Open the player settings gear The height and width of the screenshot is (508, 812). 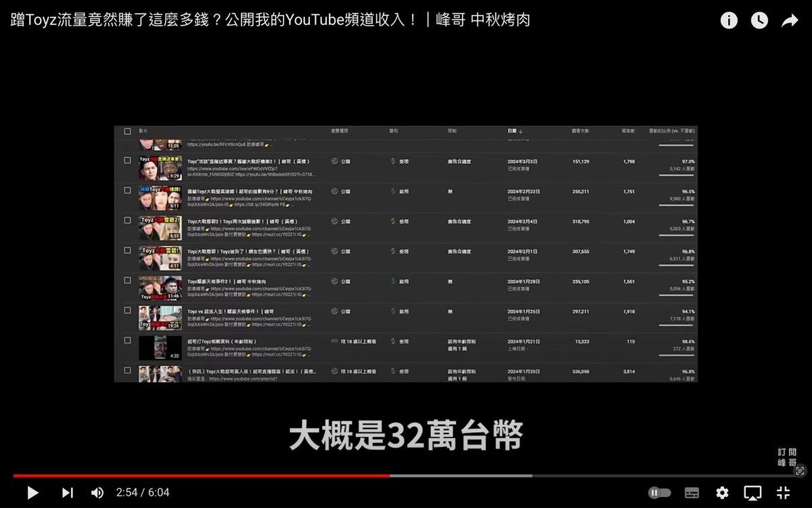point(722,492)
